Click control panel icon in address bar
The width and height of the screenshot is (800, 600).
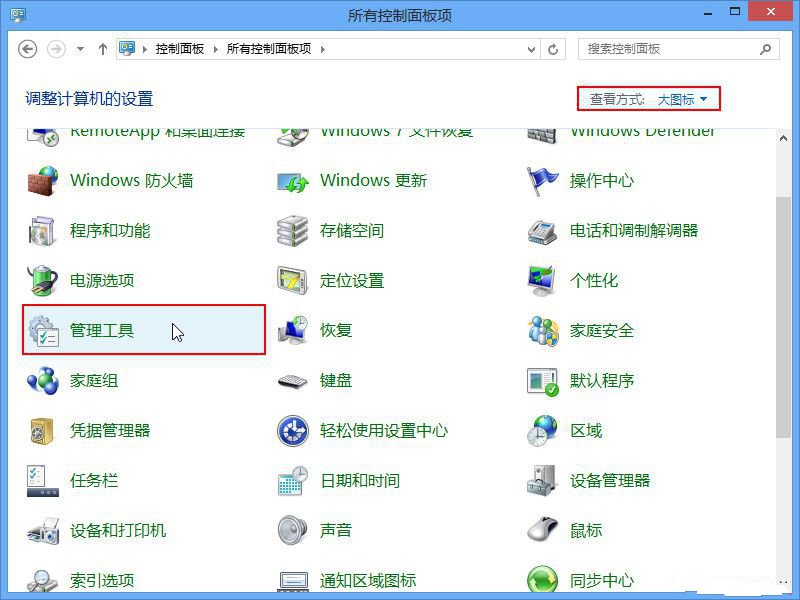pyautogui.click(x=127, y=48)
